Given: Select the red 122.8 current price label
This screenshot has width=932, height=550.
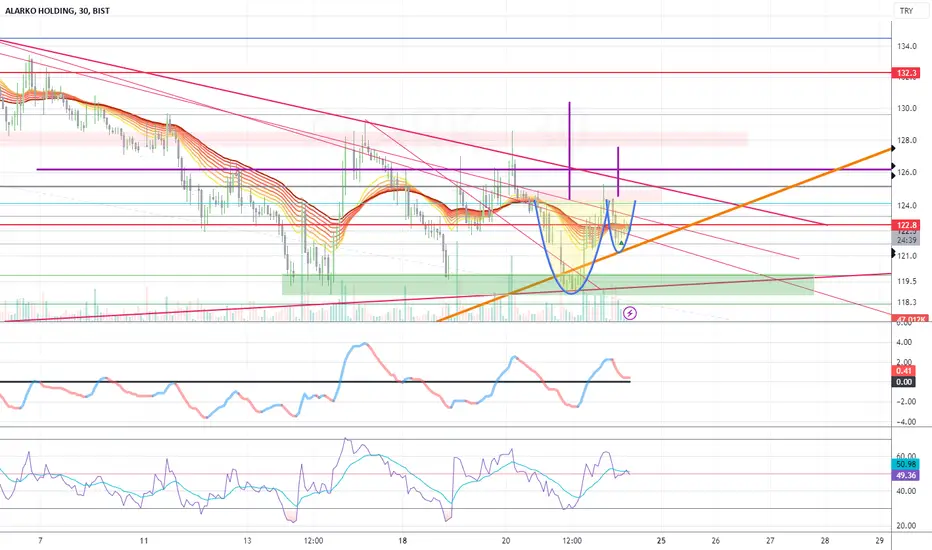Looking at the screenshot, I should [907, 225].
